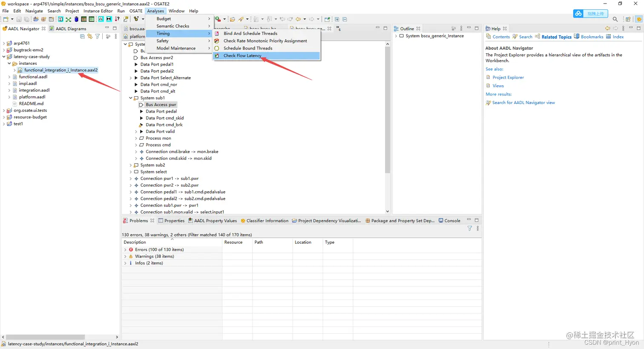Open Help Contents link
The width and height of the screenshot is (644, 349).
[x=498, y=37]
